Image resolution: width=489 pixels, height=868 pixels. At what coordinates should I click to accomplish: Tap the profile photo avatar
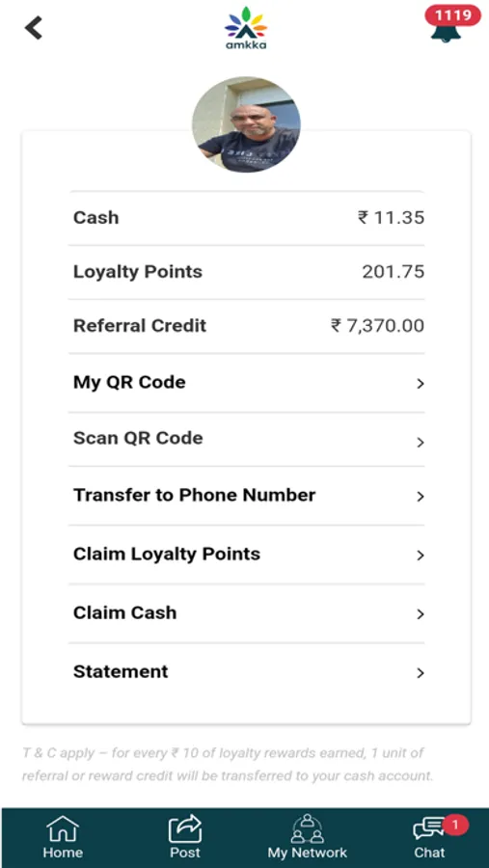coord(247,124)
